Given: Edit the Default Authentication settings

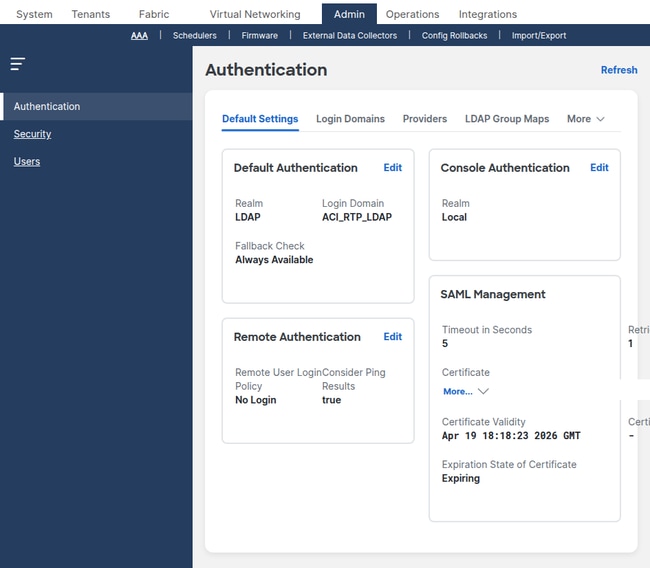Looking at the screenshot, I should (x=393, y=167).
